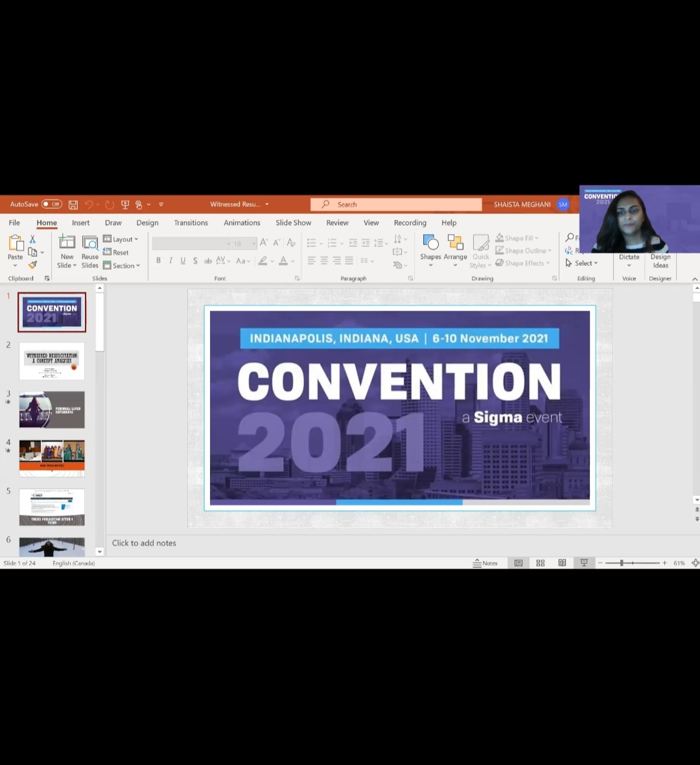The width and height of the screenshot is (700, 765).
Task: Open Font dialog launcher
Action: 297,278
